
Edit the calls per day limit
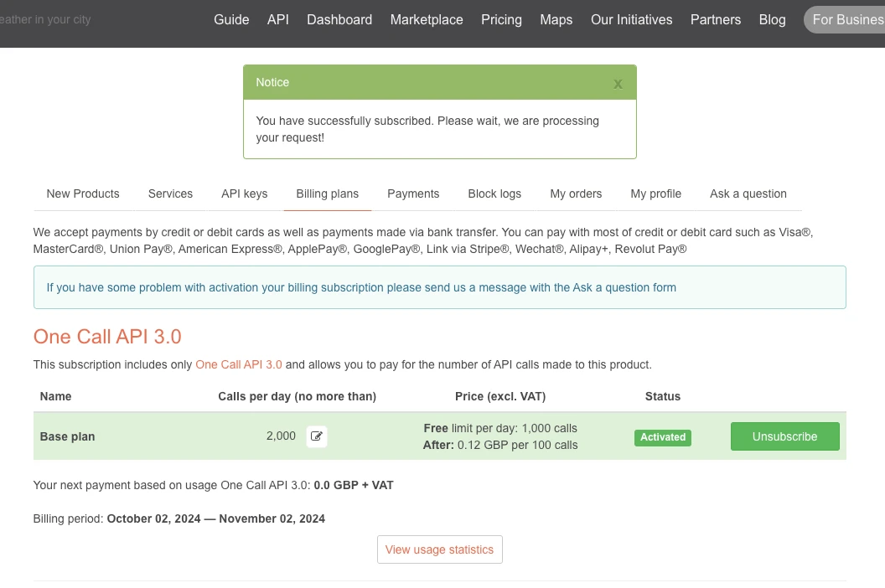coord(317,436)
